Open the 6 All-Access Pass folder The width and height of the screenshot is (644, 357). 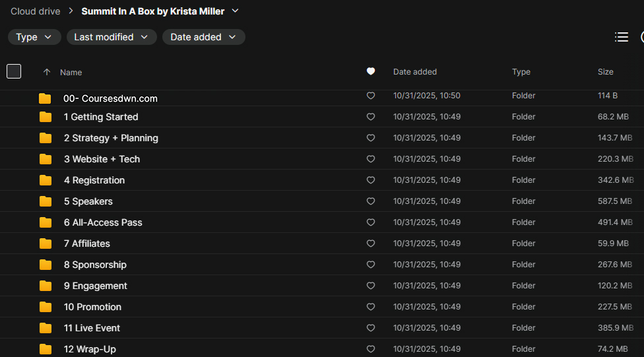[103, 222]
